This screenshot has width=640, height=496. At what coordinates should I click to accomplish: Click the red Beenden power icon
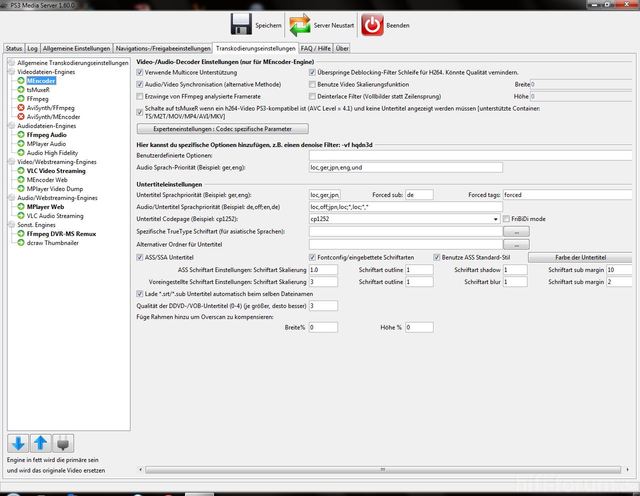click(372, 25)
